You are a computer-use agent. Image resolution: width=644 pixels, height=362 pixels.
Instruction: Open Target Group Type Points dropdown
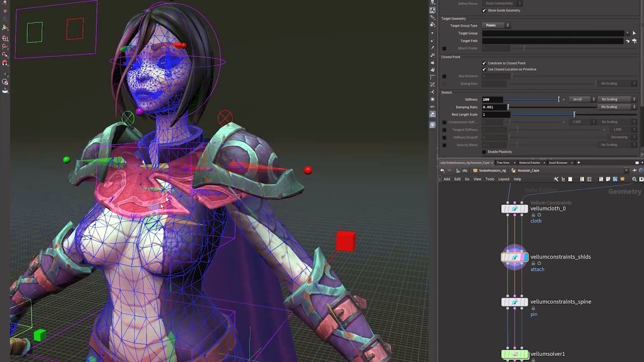[496, 25]
